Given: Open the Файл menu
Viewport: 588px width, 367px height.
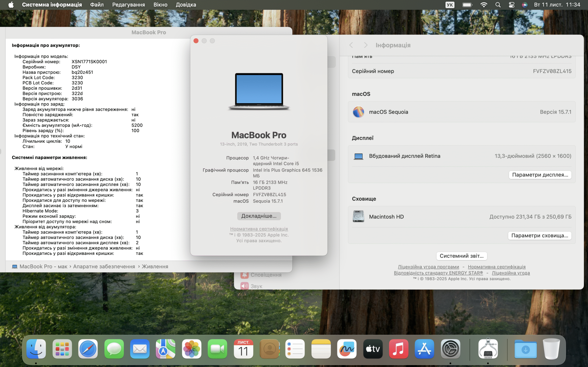Looking at the screenshot, I should click(97, 5).
